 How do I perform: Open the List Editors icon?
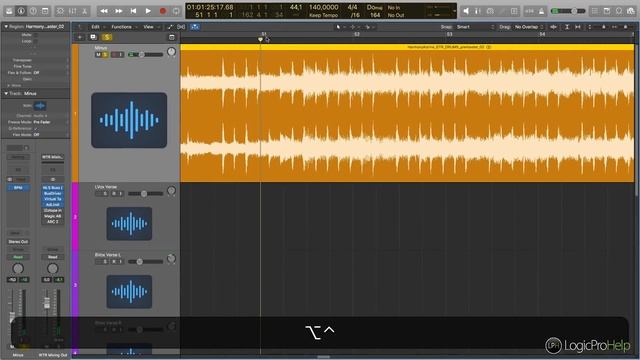[x=595, y=11]
